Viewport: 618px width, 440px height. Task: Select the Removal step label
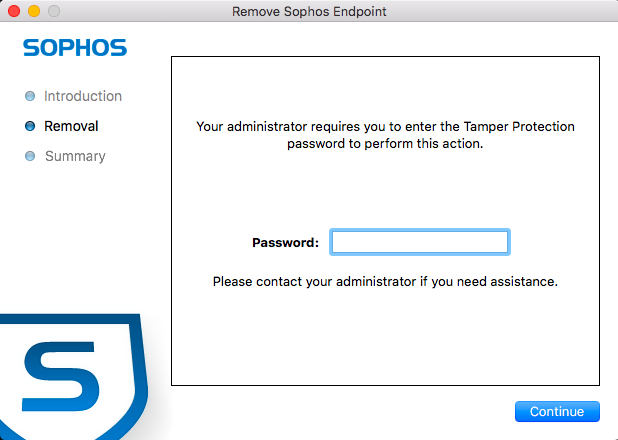click(71, 127)
